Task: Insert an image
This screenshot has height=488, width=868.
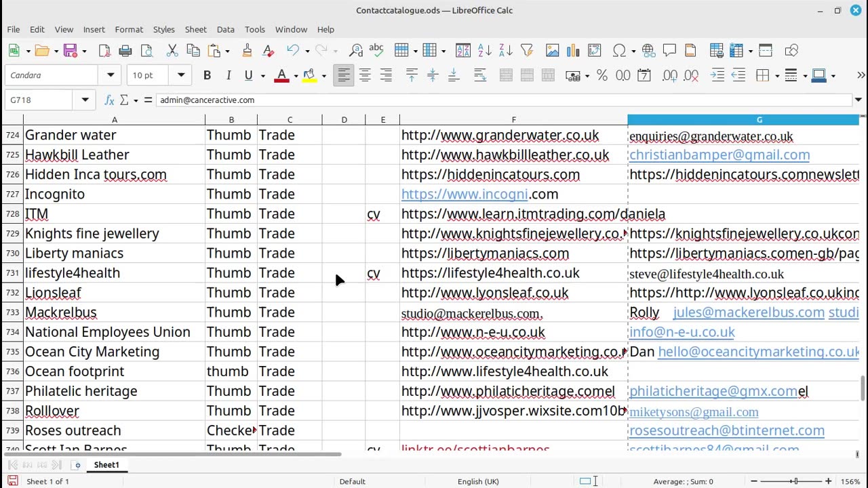Action: pos(553,51)
